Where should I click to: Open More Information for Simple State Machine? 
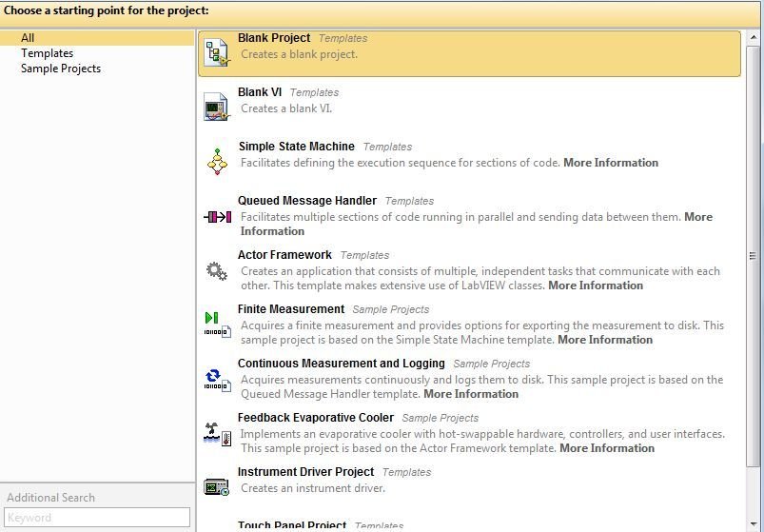611,163
